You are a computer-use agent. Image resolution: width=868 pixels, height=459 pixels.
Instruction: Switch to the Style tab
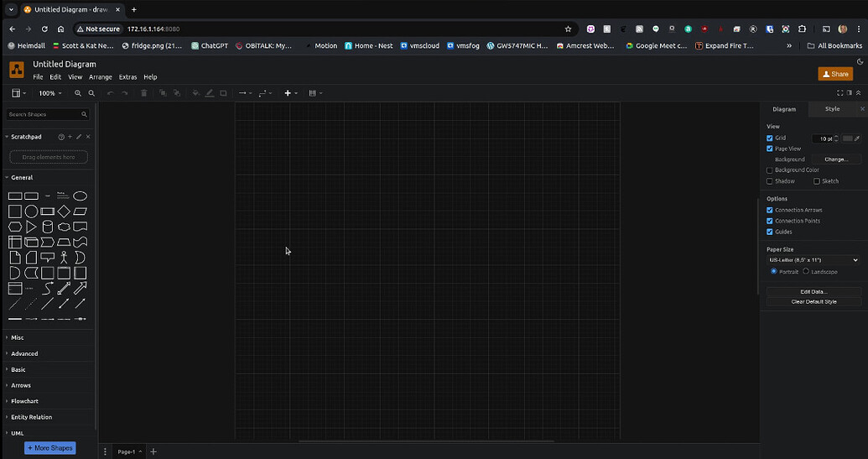point(832,109)
